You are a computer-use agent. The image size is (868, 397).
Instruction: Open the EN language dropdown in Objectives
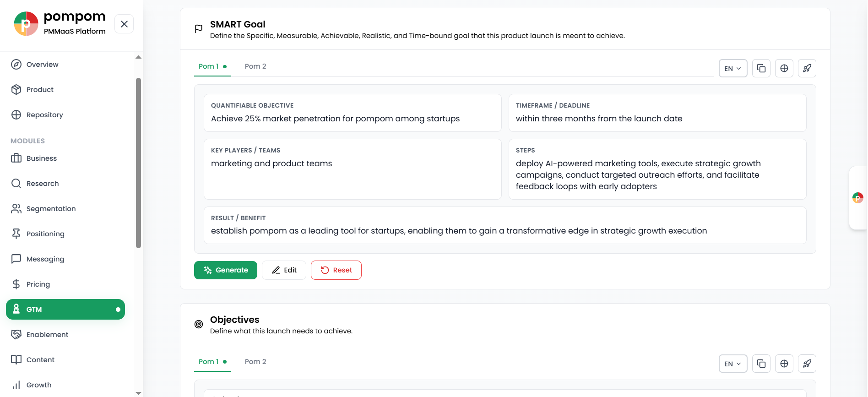[733, 364]
